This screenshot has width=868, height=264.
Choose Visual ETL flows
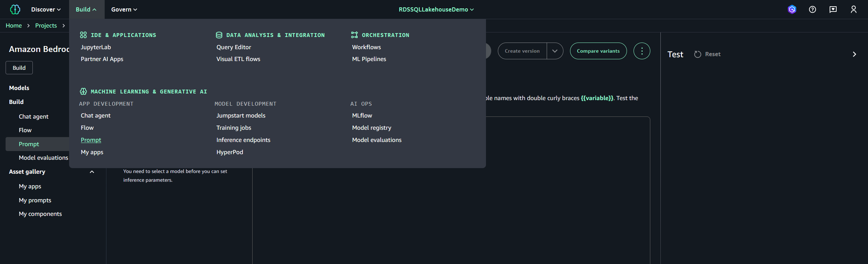[x=238, y=59]
